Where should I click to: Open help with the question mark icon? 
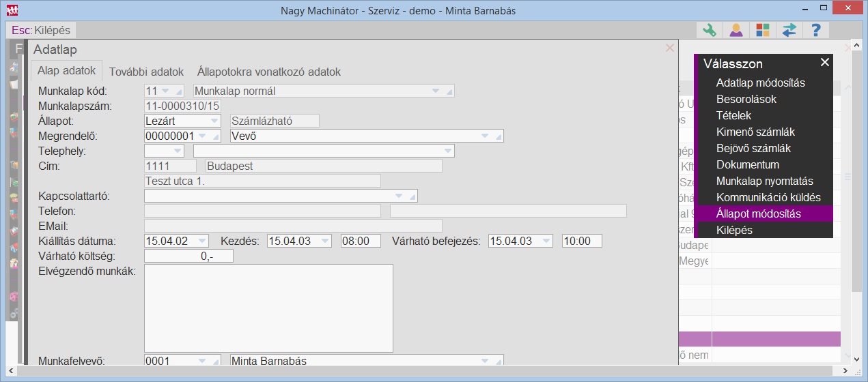(x=816, y=30)
